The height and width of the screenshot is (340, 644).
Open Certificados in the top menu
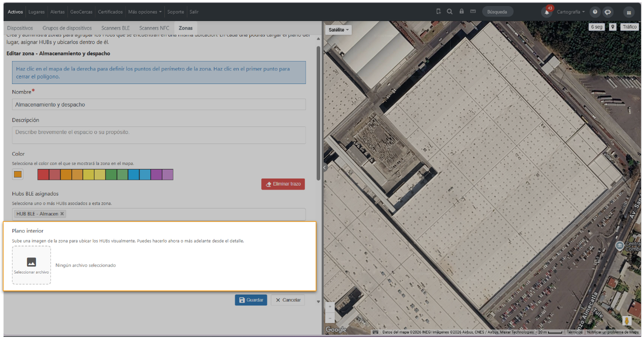point(110,12)
